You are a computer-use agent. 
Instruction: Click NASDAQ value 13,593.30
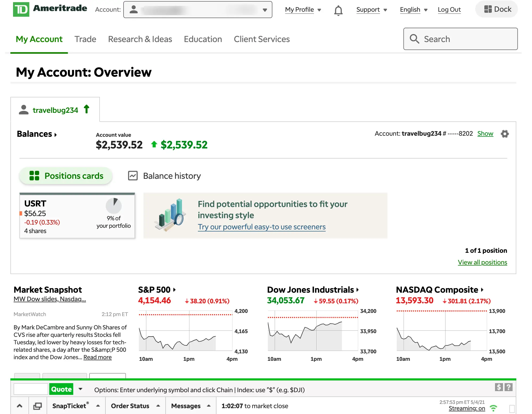[x=415, y=300]
